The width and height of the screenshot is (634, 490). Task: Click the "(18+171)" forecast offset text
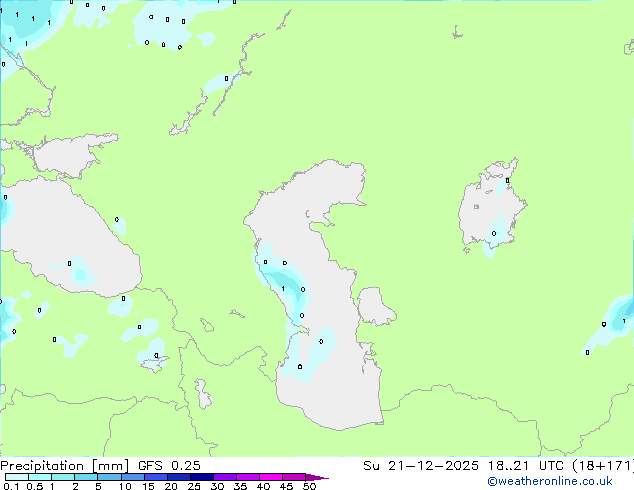[x=603, y=466]
